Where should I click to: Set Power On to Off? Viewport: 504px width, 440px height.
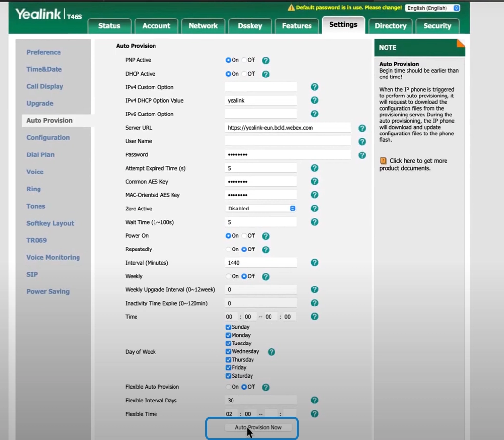pyautogui.click(x=244, y=235)
